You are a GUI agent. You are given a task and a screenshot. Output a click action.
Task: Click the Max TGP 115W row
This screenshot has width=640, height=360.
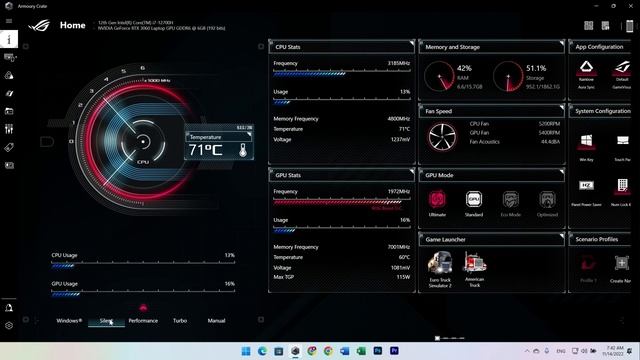342,277
